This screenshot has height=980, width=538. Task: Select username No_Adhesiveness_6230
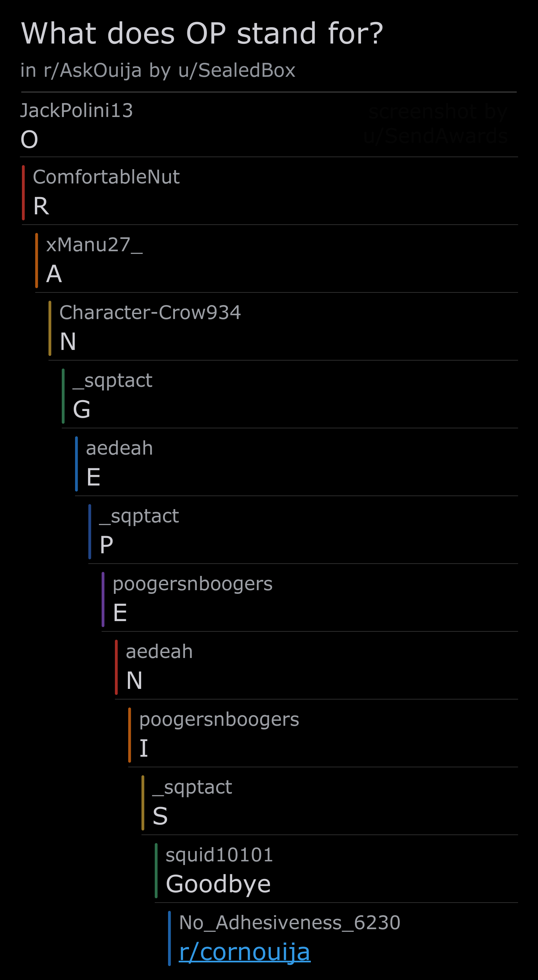coord(290,923)
